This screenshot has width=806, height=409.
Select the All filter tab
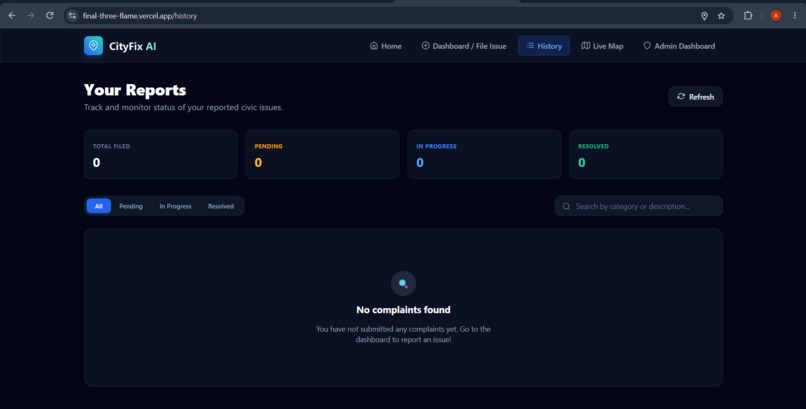click(99, 206)
